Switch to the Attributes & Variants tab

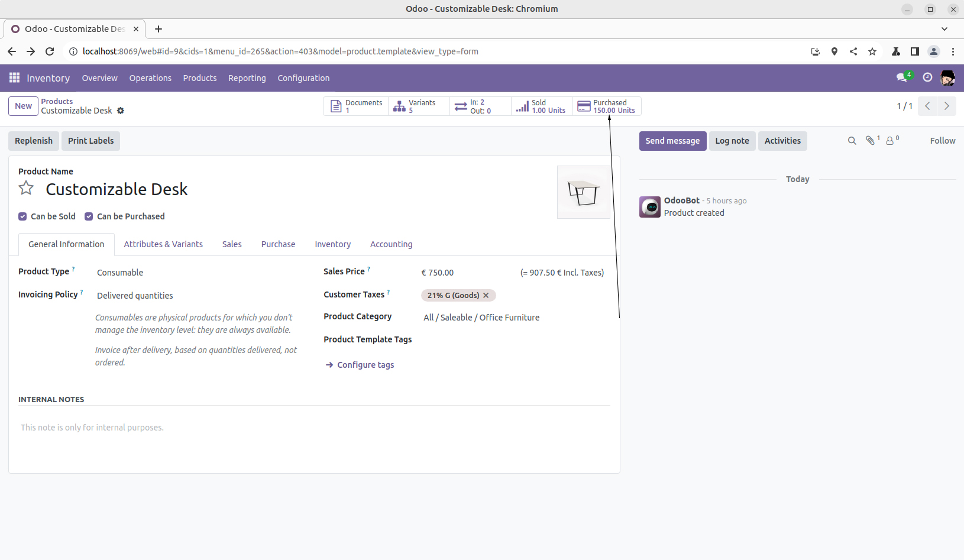tap(163, 244)
